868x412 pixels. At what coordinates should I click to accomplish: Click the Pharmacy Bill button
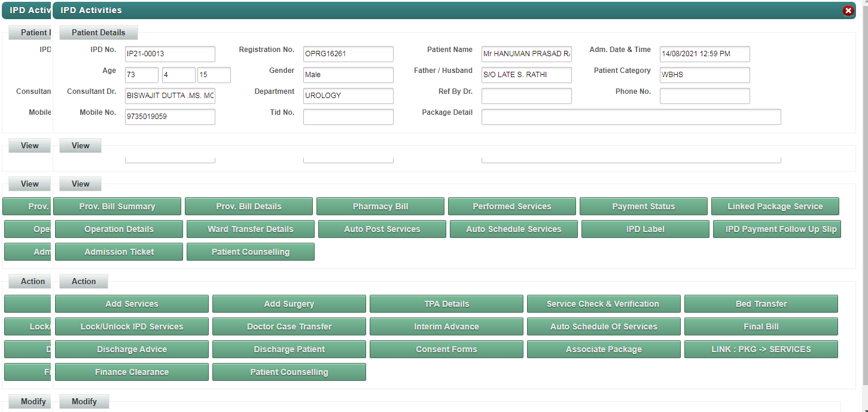(380, 206)
